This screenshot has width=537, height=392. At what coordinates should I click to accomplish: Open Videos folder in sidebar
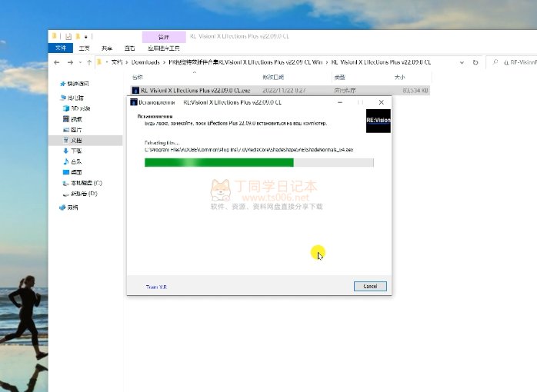tap(72, 119)
